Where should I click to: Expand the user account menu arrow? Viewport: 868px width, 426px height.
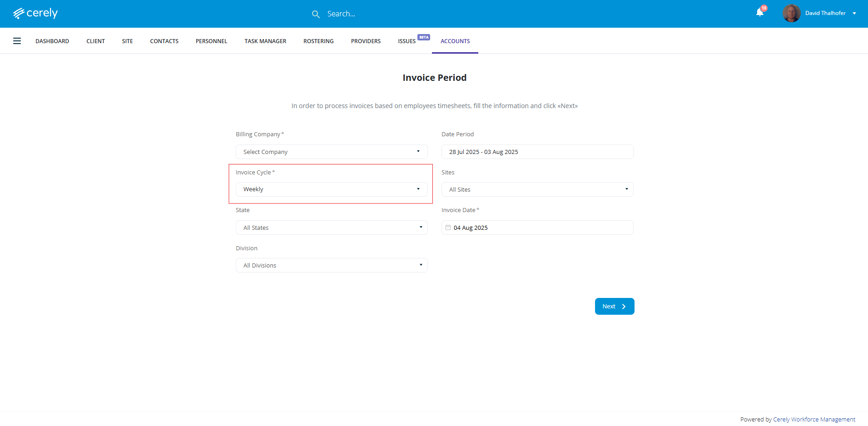pyautogui.click(x=854, y=14)
